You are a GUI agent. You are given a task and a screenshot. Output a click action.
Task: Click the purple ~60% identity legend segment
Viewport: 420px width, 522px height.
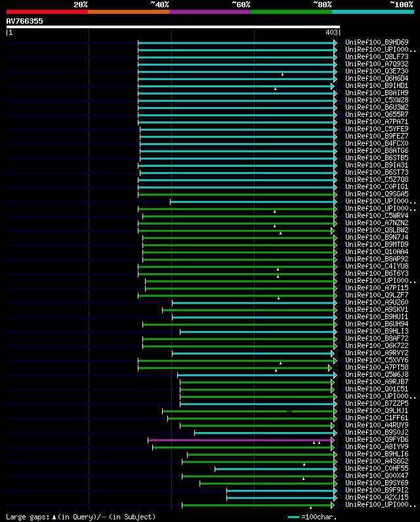click(210, 12)
